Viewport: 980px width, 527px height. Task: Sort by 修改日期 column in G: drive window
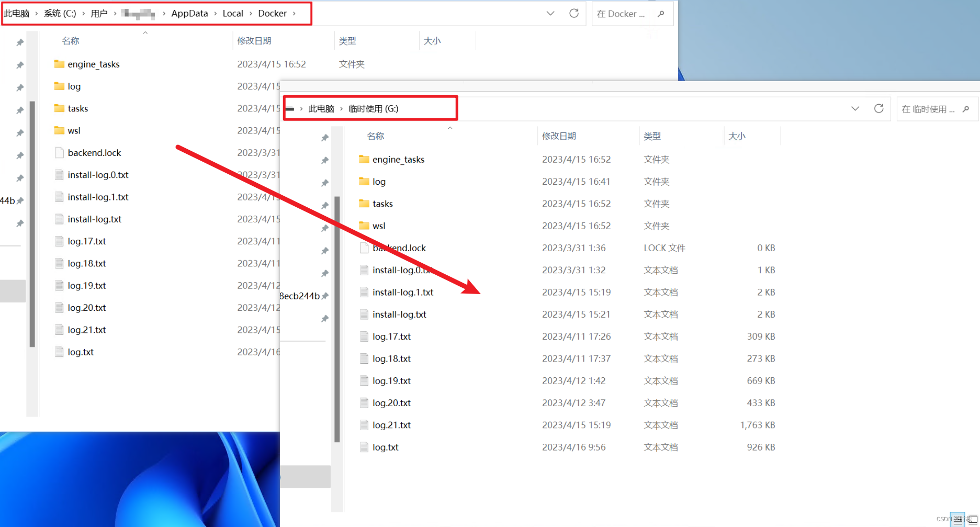click(x=559, y=136)
